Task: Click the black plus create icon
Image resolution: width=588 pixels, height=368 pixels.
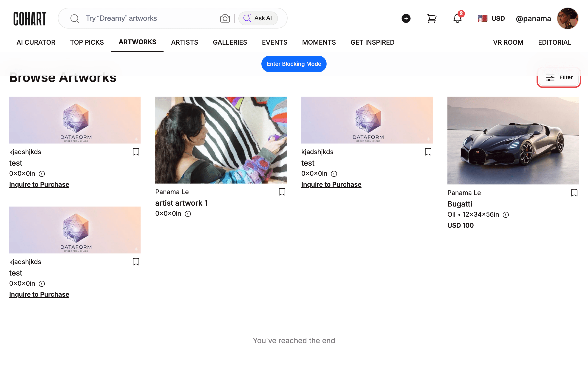Action: point(406,18)
